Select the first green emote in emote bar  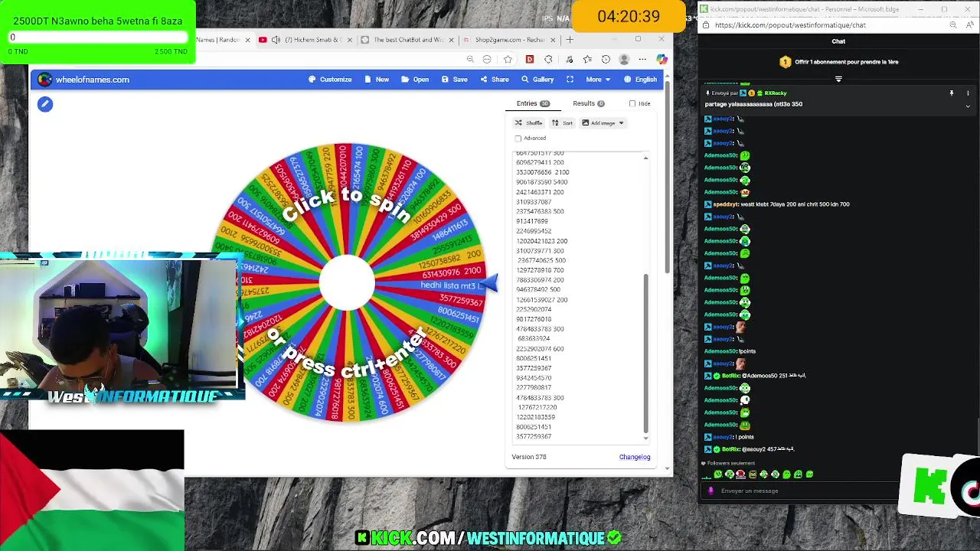717,474
